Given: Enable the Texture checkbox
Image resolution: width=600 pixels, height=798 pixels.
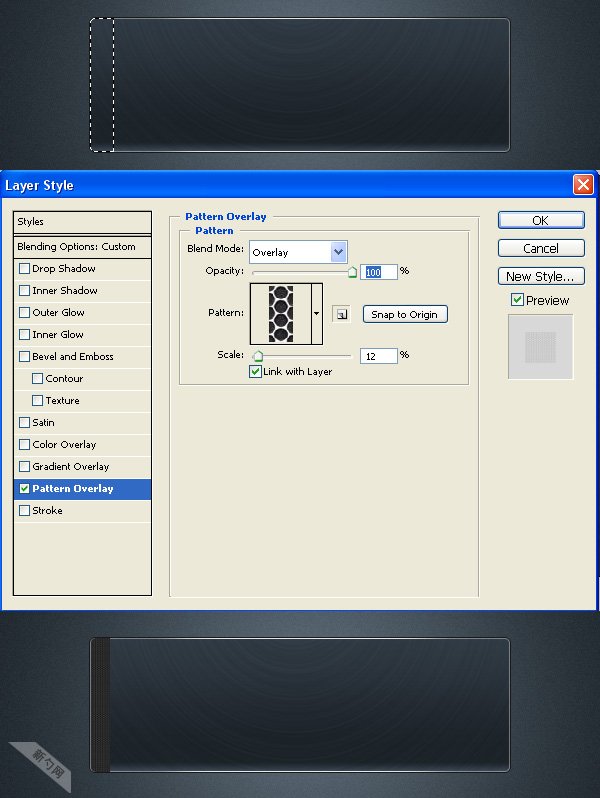Looking at the screenshot, I should [37, 400].
